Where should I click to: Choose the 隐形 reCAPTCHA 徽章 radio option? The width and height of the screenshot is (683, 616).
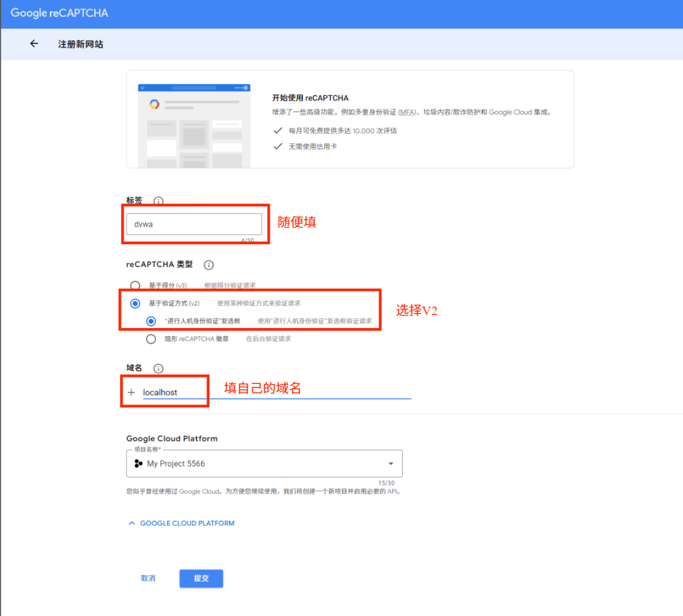[x=151, y=339]
